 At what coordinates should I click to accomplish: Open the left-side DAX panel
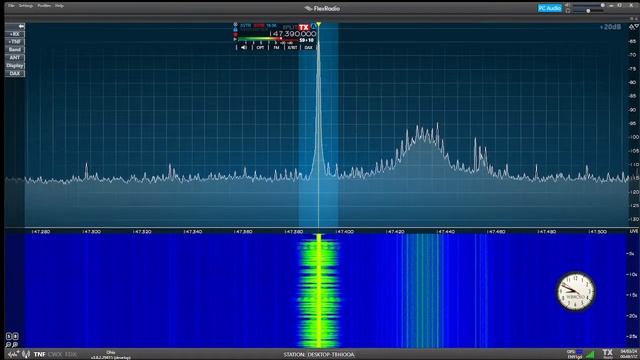coord(15,73)
